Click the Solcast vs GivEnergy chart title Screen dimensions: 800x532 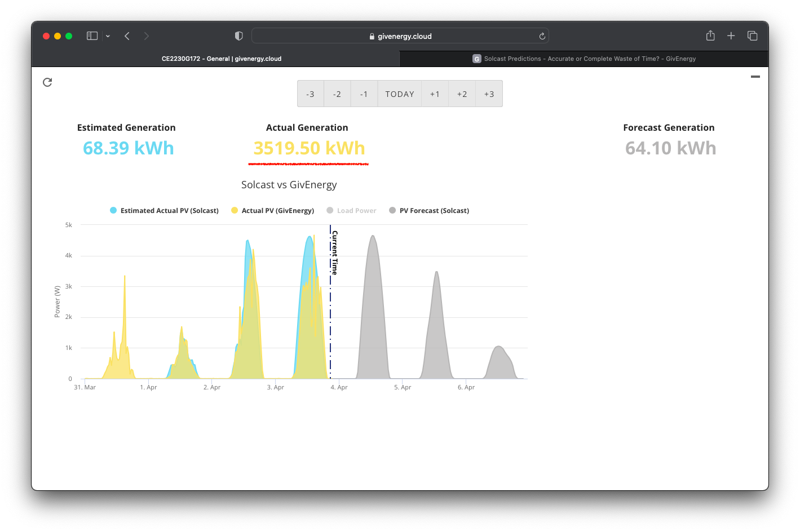(289, 185)
